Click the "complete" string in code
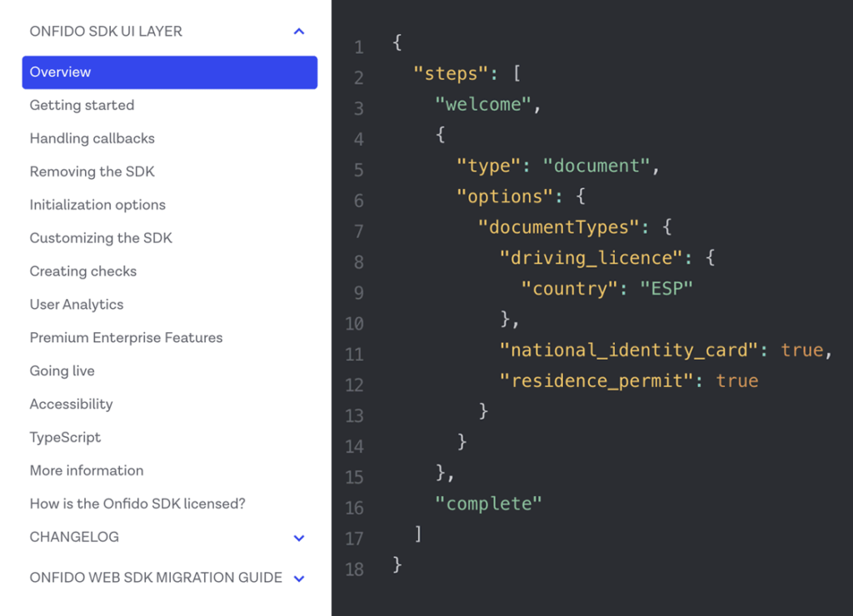The height and width of the screenshot is (616, 853). 488,504
